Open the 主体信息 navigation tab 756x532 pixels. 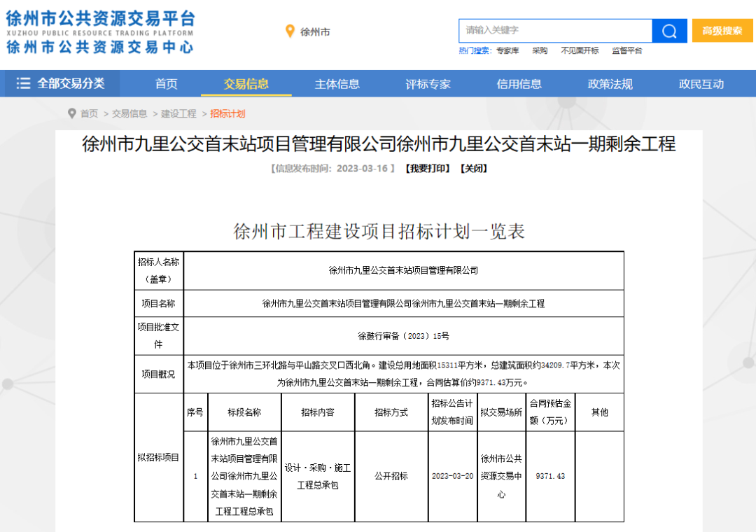tap(337, 84)
